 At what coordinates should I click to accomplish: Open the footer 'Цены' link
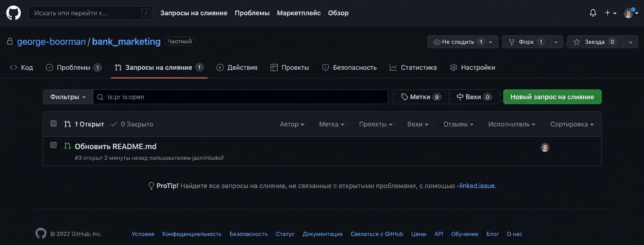pos(419,234)
